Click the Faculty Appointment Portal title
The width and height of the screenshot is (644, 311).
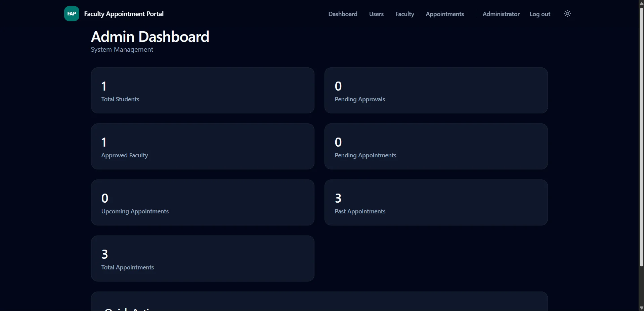click(124, 14)
